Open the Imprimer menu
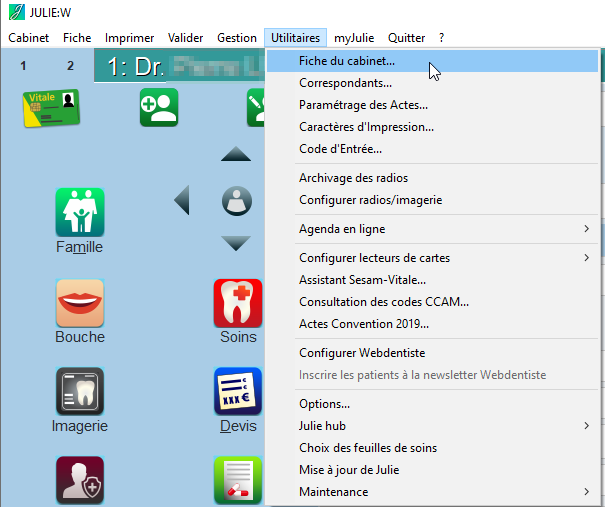 click(129, 38)
